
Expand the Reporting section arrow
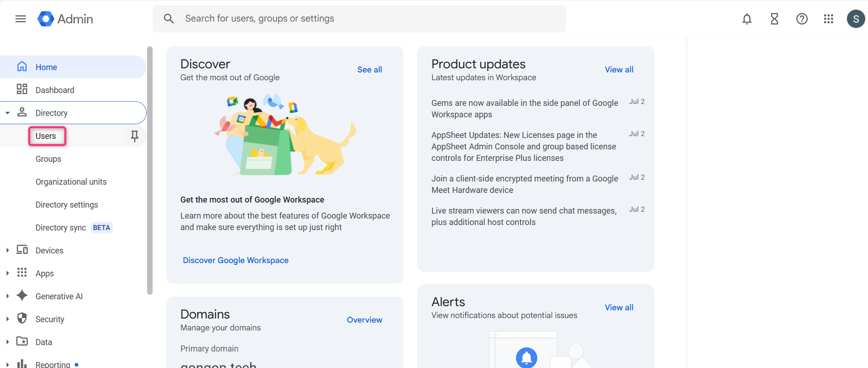point(8,365)
